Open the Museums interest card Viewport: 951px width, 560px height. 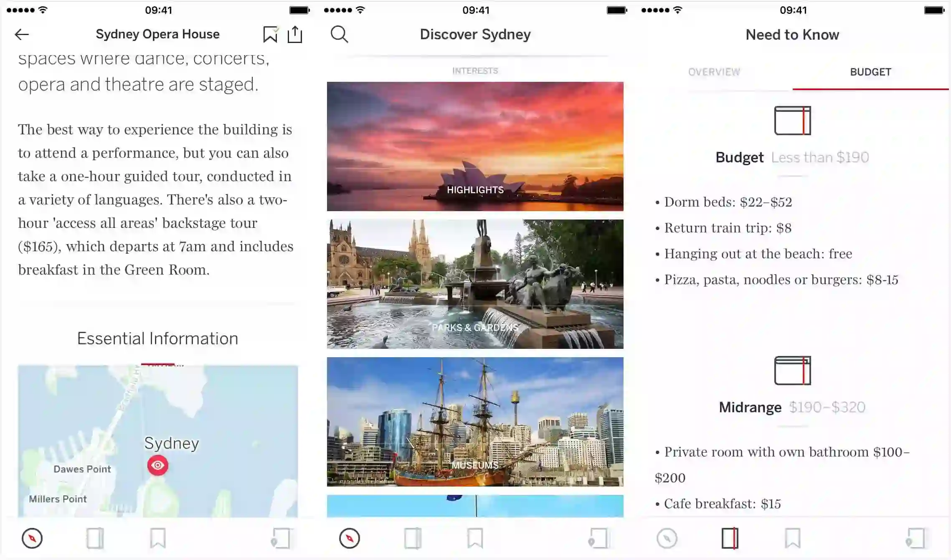pos(475,422)
